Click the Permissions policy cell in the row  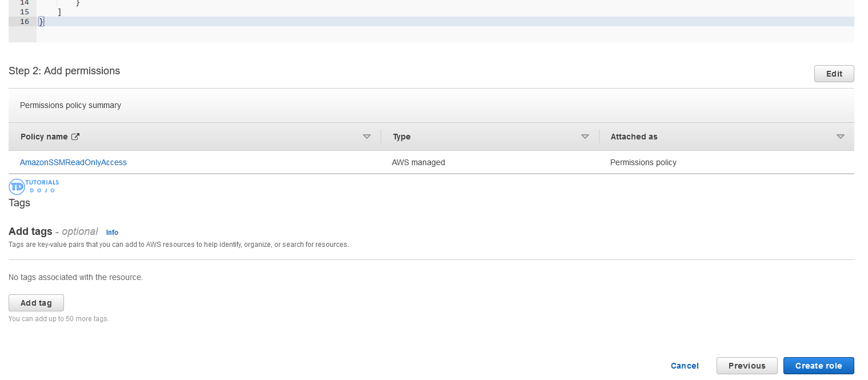tap(643, 162)
